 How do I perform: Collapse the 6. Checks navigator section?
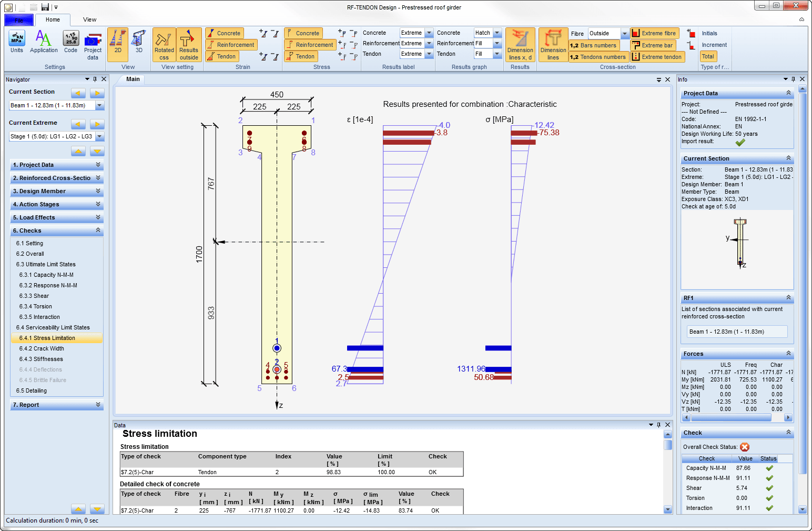click(97, 230)
